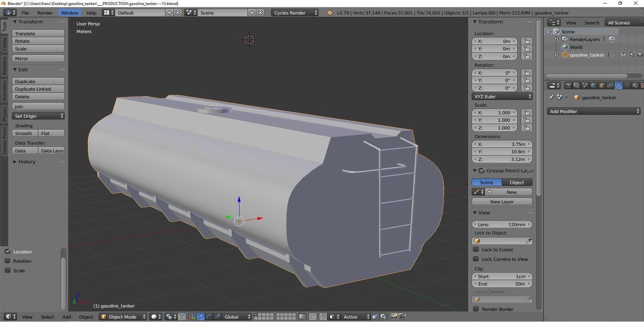
Task: Open the Object Data mesh tab
Action: [x=627, y=86]
